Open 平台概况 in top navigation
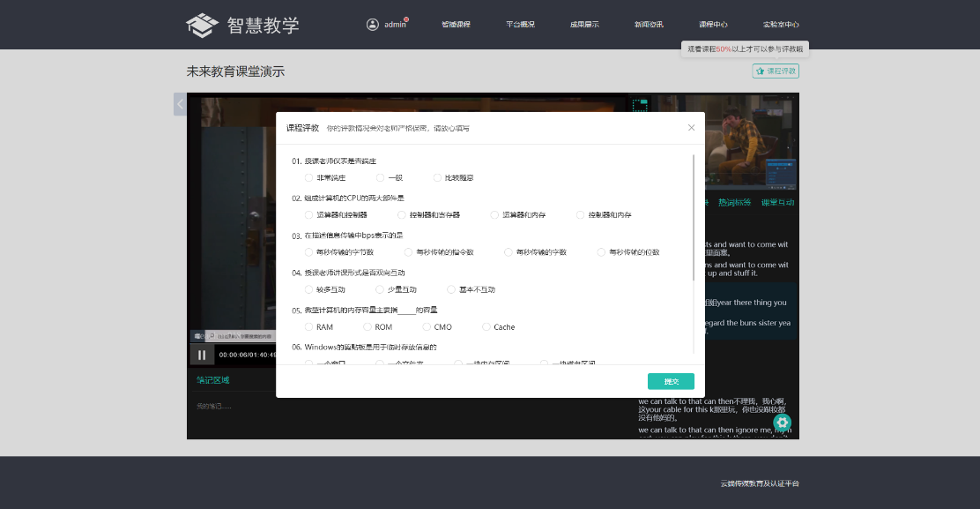The height and width of the screenshot is (509, 980). click(x=520, y=25)
